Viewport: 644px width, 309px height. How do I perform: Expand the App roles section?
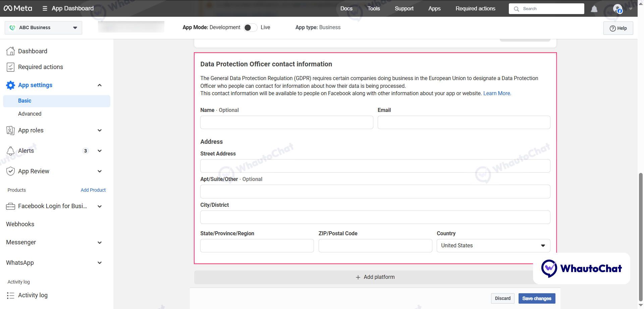tap(100, 130)
